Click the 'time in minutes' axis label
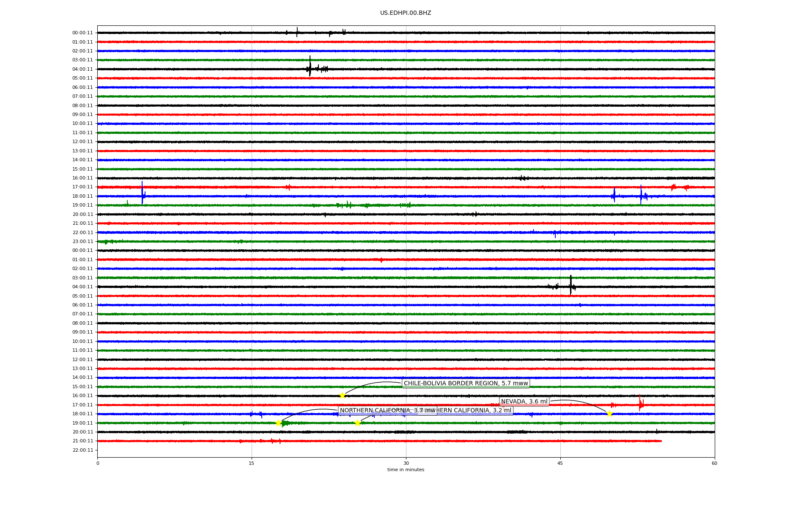This screenshot has width=812, height=508. coord(406,470)
